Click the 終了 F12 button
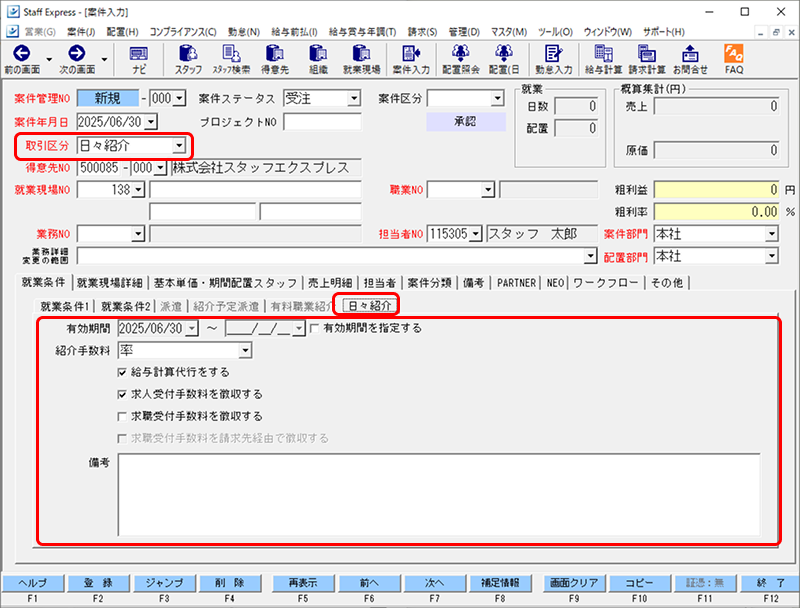This screenshot has height=608, width=800. (771, 582)
